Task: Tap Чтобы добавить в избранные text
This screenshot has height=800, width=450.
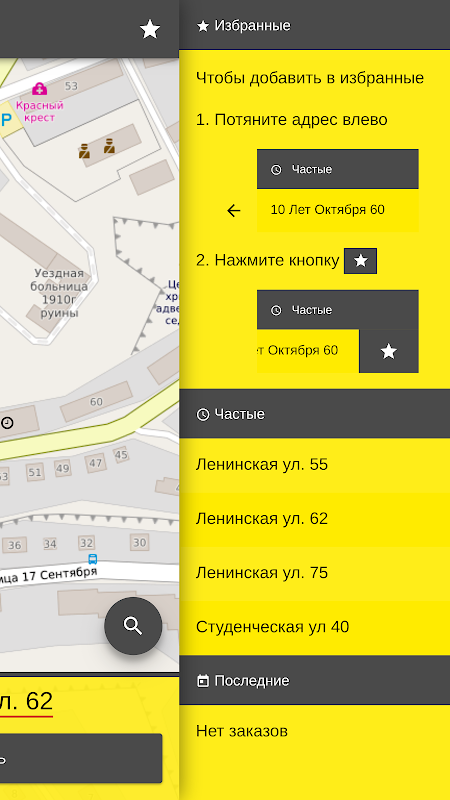Action: click(310, 79)
